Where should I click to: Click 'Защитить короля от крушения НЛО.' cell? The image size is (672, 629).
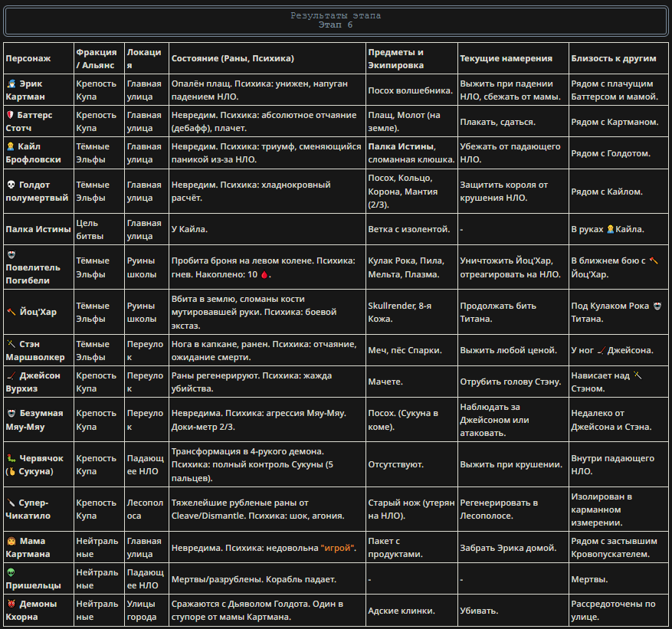click(x=513, y=191)
